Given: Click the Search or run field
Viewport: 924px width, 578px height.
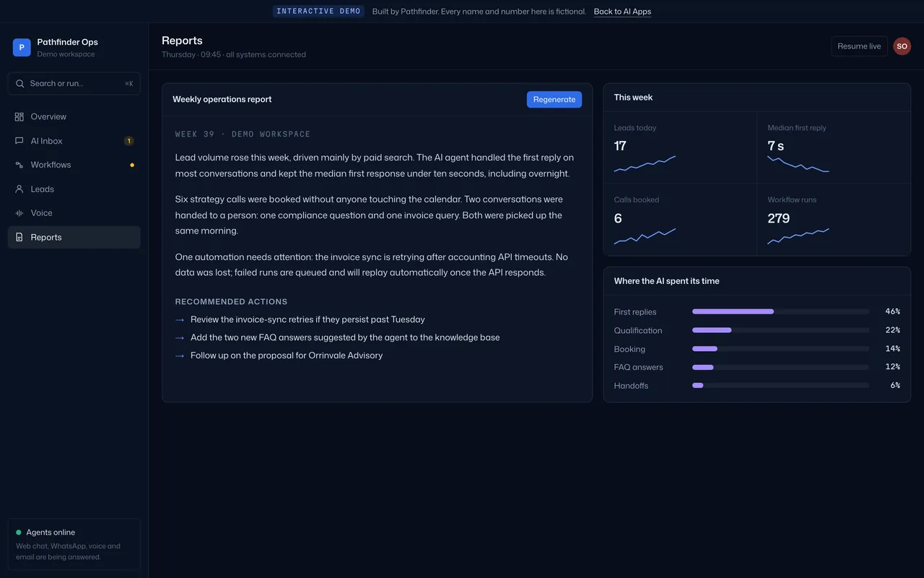Looking at the screenshot, I should pos(74,84).
